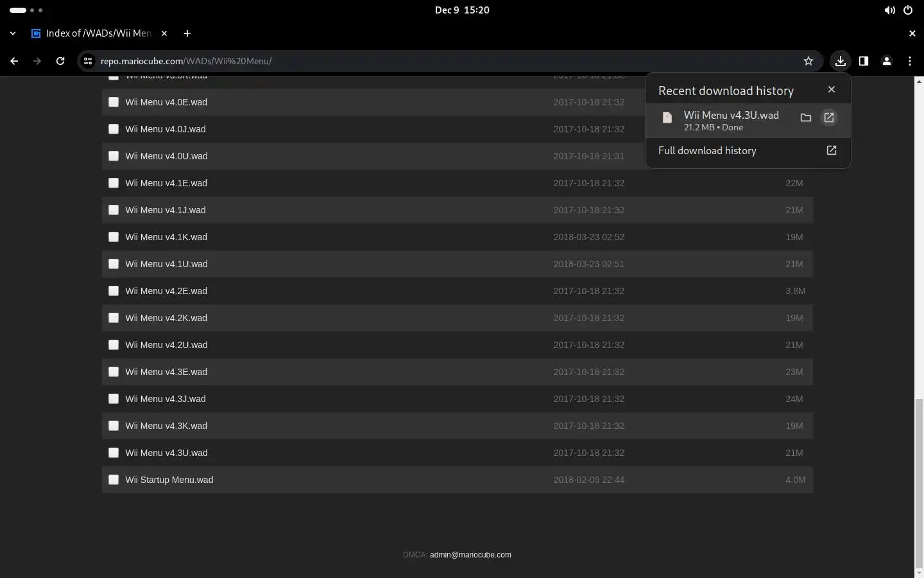Screen dimensions: 924x578
Task: Open full download history link icon
Action: [832, 150]
